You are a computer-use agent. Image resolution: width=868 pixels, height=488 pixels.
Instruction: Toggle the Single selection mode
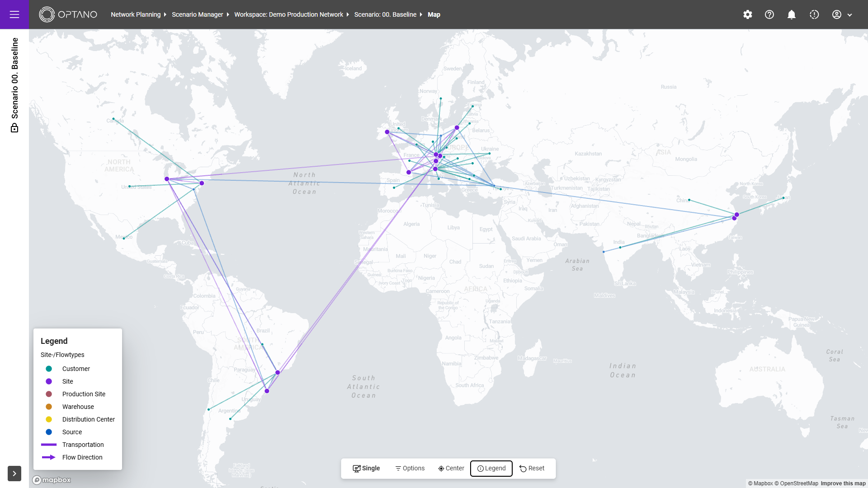366,469
